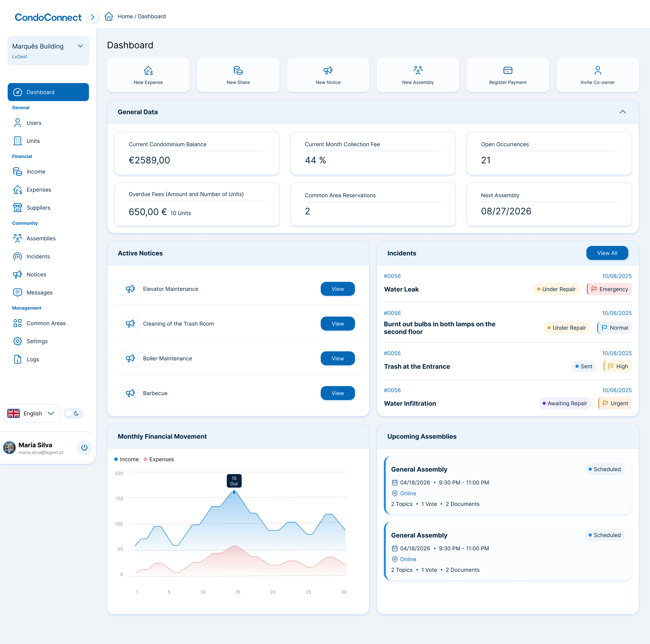The width and height of the screenshot is (650, 644).
Task: Open Incidents in the sidebar
Action: [x=48, y=257]
